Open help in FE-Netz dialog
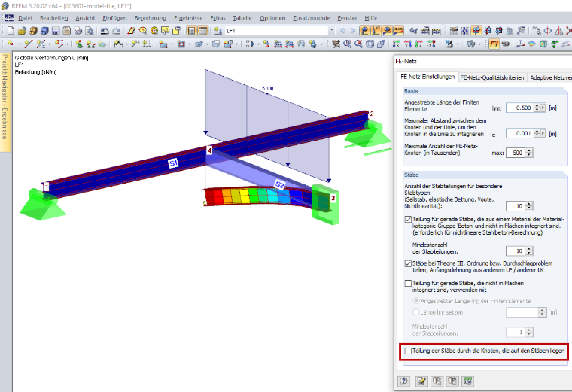The height and width of the screenshot is (392, 572). [403, 381]
